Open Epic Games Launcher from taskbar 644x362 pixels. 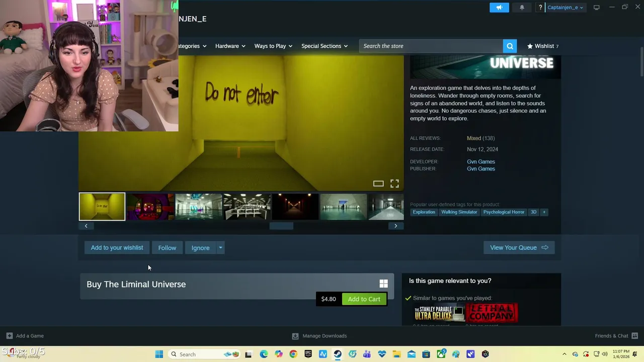click(x=308, y=354)
